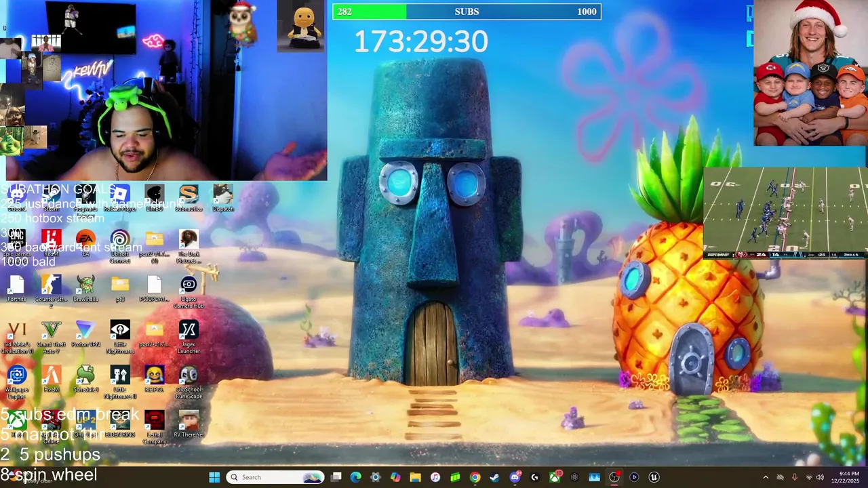The width and height of the screenshot is (868, 488).
Task: Click the football game video overlay
Action: (x=785, y=213)
